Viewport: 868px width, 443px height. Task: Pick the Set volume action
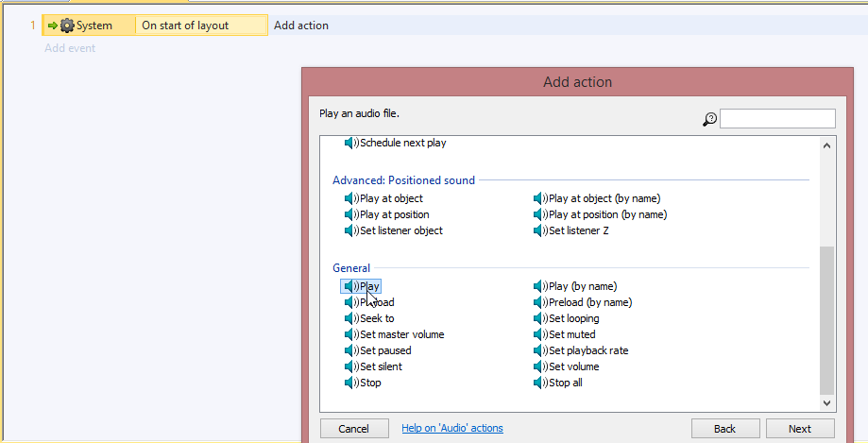(x=567, y=366)
